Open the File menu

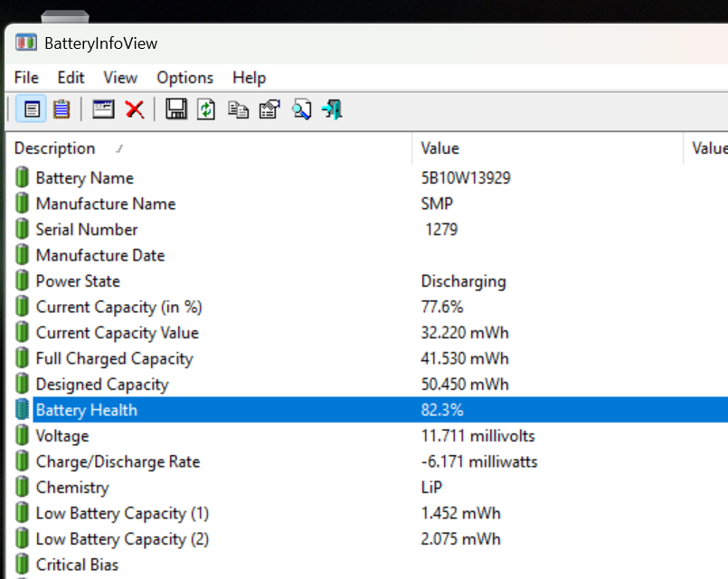coord(26,78)
